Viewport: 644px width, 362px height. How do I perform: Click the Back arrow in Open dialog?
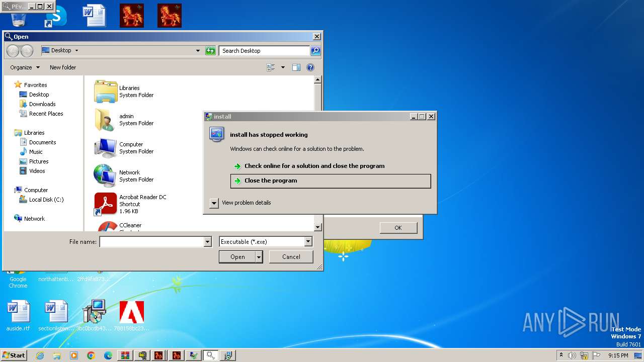(x=13, y=51)
